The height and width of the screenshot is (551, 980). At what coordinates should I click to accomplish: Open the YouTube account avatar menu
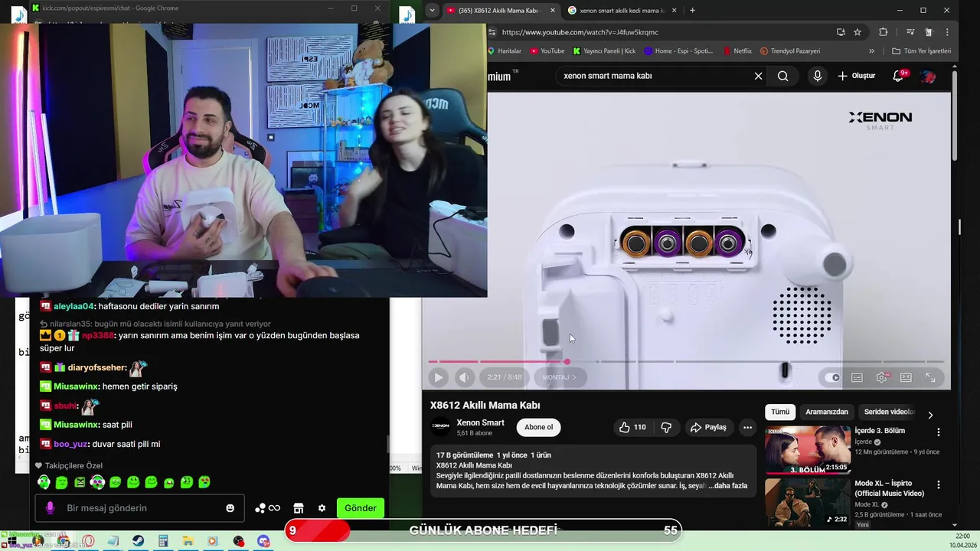(927, 77)
